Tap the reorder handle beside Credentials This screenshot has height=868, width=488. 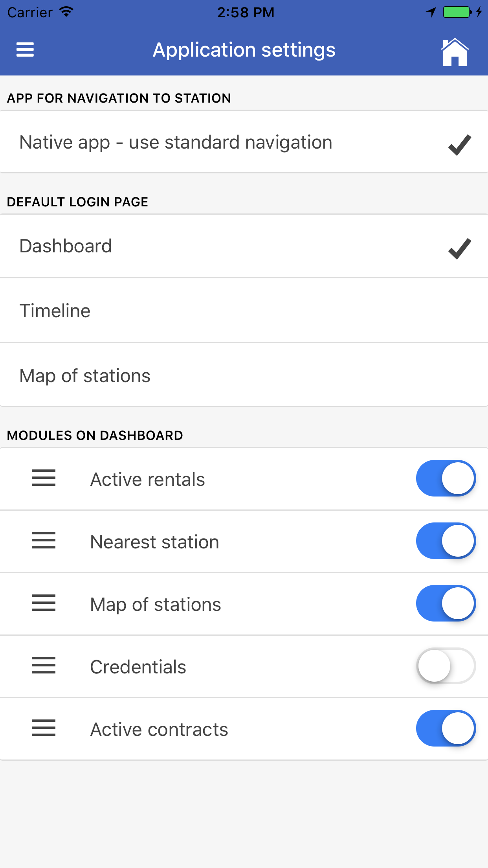coord(44,666)
